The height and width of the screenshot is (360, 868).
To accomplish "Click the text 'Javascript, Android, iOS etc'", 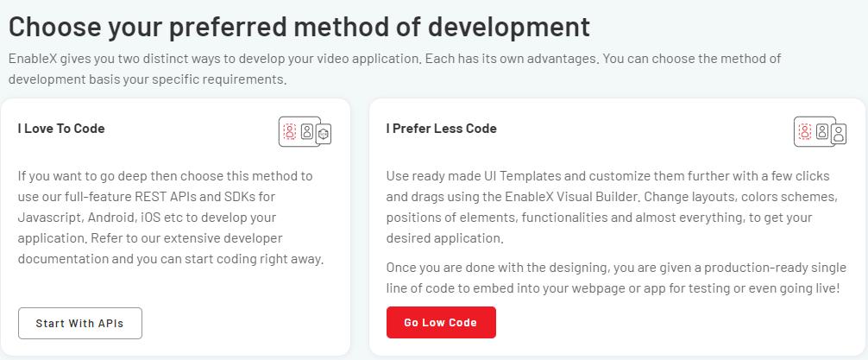I will (93, 218).
